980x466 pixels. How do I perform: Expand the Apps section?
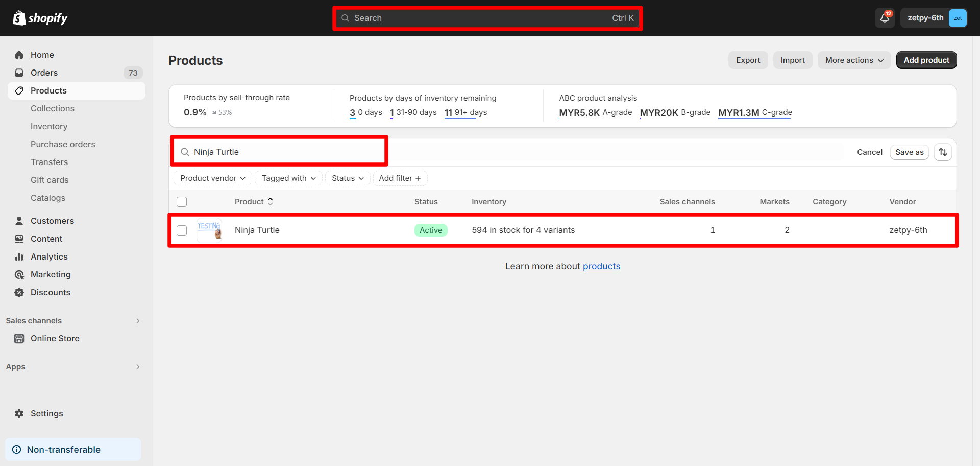[x=138, y=367]
